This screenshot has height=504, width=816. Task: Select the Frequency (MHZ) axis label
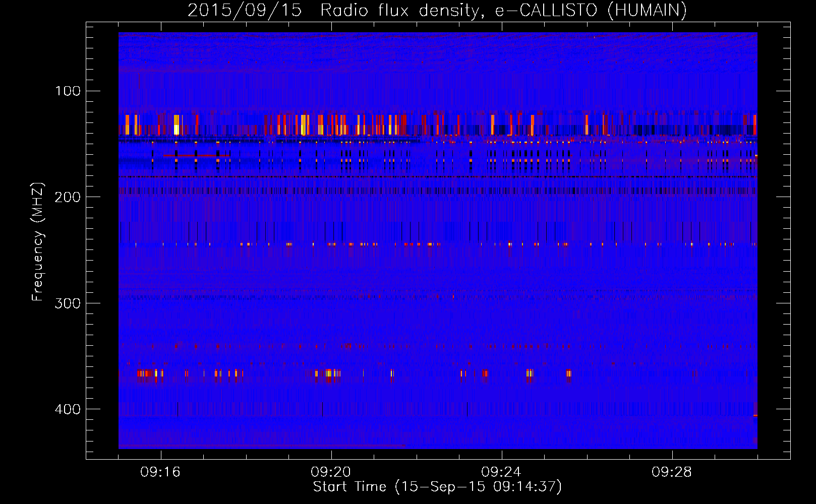[38, 242]
